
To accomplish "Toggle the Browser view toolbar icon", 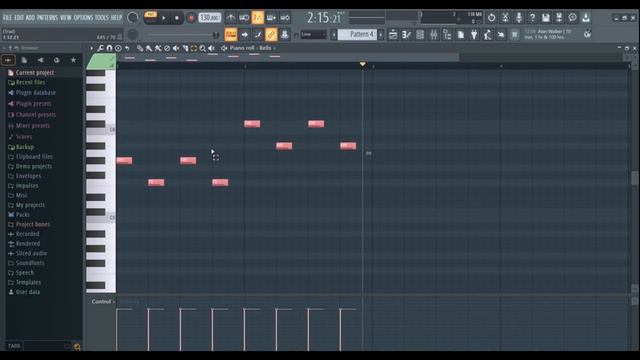I will [x=447, y=35].
